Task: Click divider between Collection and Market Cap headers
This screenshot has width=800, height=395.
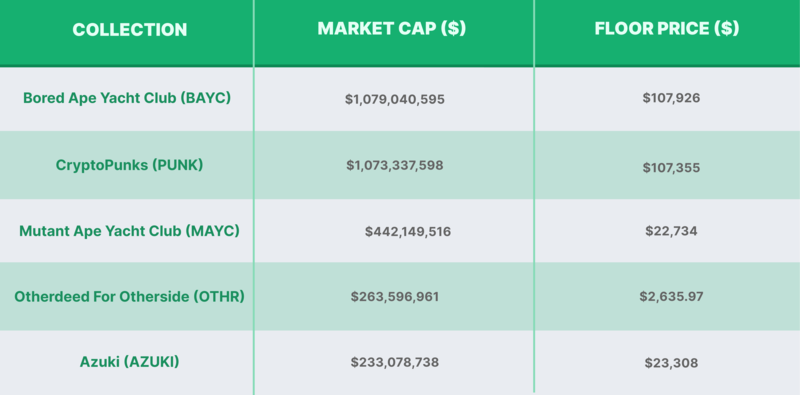Action: 254,33
